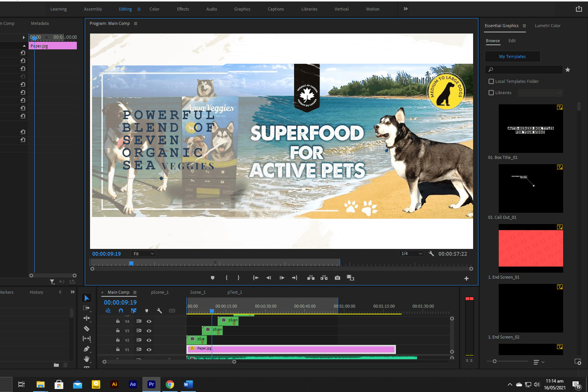
Task: Click the Mark In bracket button
Action: (x=226, y=278)
